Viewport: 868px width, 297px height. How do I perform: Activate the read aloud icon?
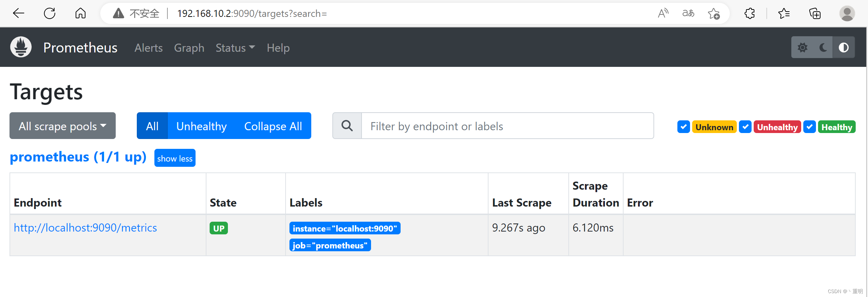point(663,13)
